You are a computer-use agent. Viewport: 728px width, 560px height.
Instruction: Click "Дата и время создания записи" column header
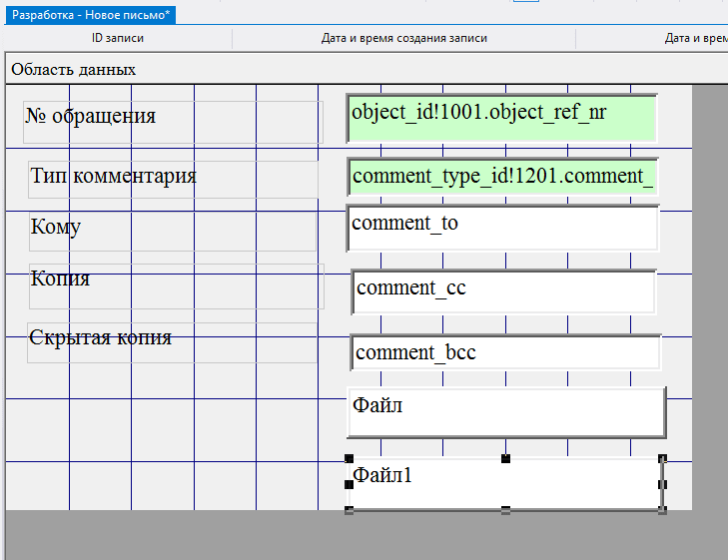[403, 38]
